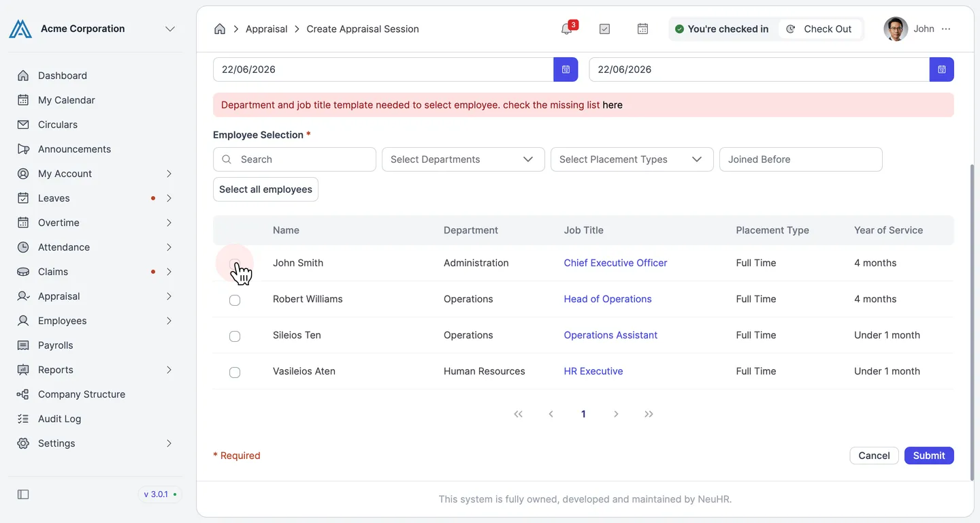The image size is (980, 523).
Task: Open the three-dot menu beside John
Action: coord(946,29)
